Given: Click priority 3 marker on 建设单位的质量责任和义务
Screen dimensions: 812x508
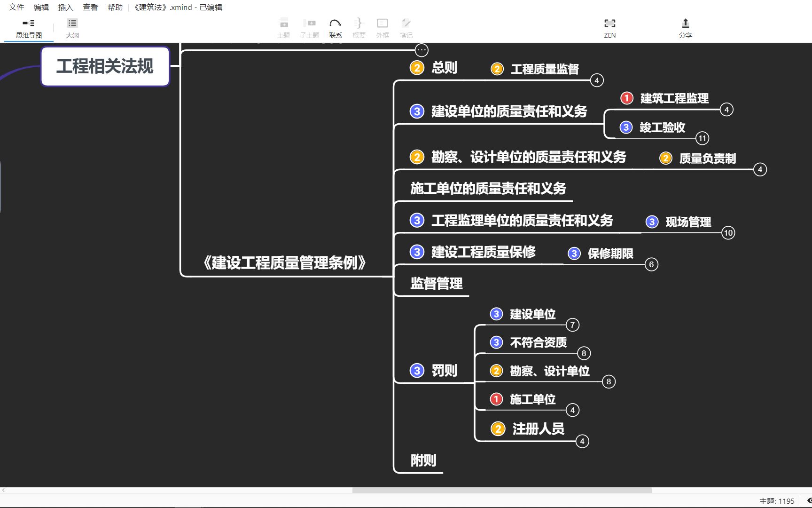Looking at the screenshot, I should pyautogui.click(x=417, y=111).
